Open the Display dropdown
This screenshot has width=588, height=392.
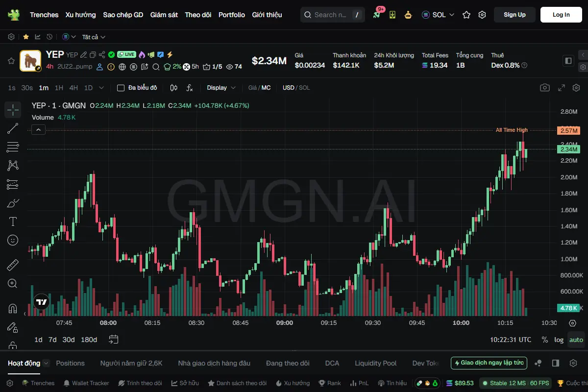point(221,88)
